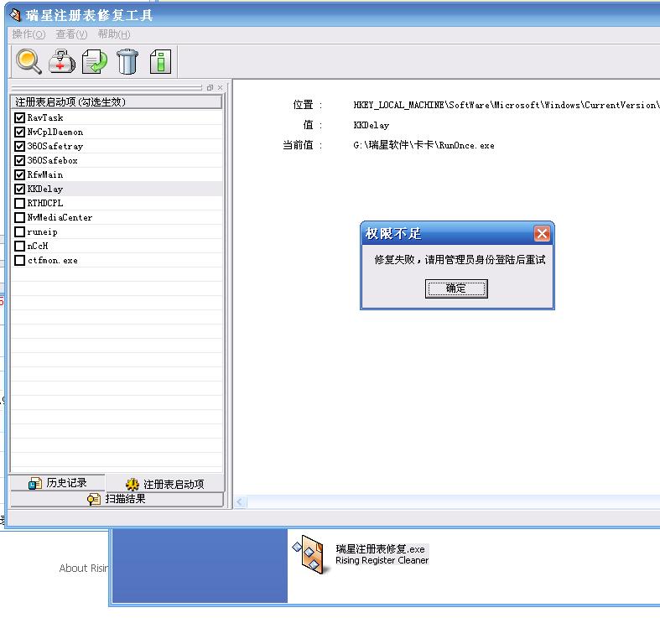Enable the nCcH startup item

point(19,246)
